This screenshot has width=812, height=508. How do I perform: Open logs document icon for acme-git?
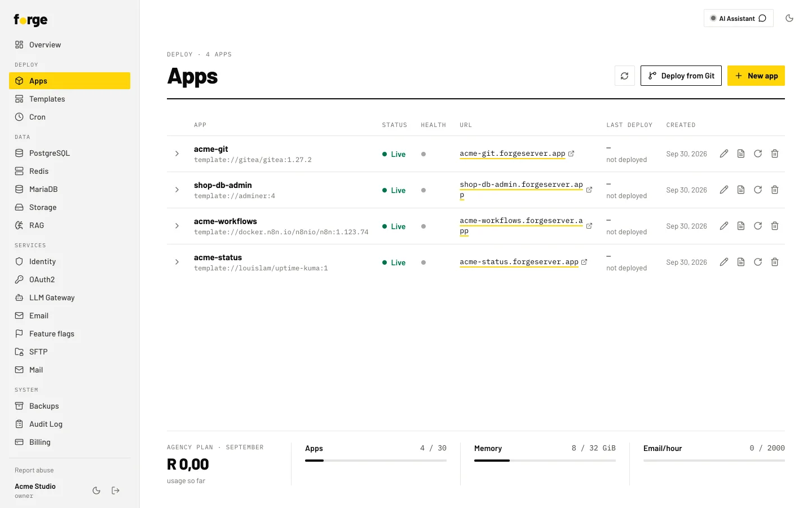click(741, 154)
